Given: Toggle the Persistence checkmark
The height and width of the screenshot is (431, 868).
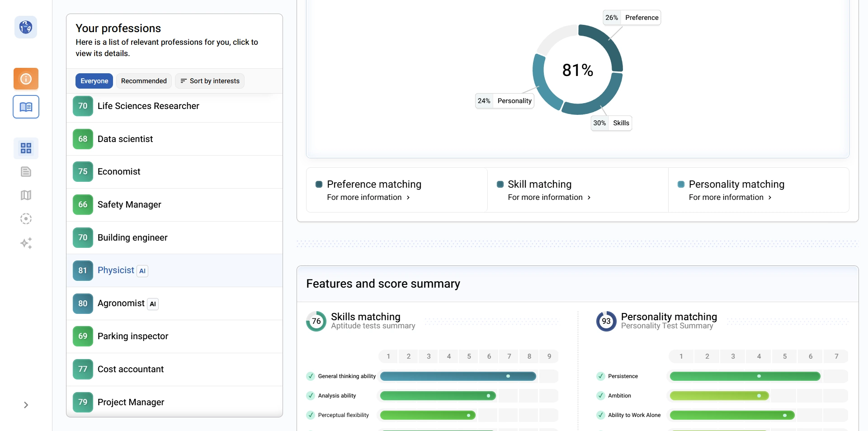Looking at the screenshot, I should coord(600,376).
